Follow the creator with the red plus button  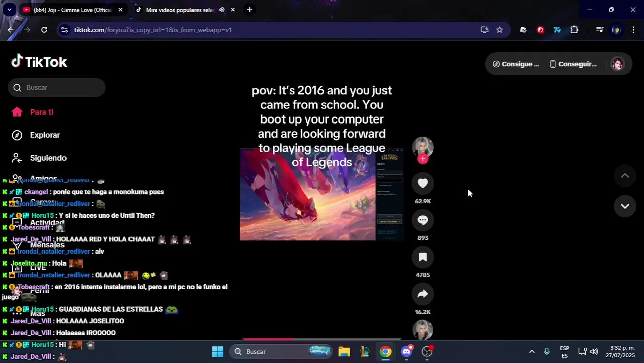point(423,159)
